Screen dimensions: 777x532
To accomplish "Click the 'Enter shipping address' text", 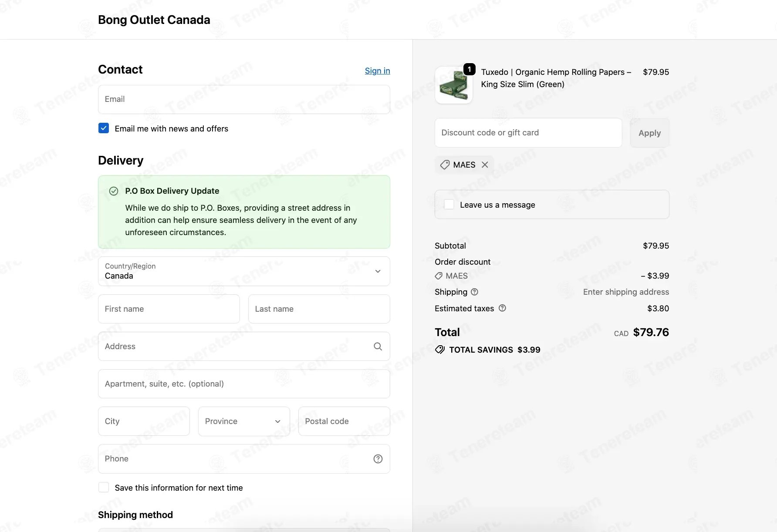I will point(626,292).
